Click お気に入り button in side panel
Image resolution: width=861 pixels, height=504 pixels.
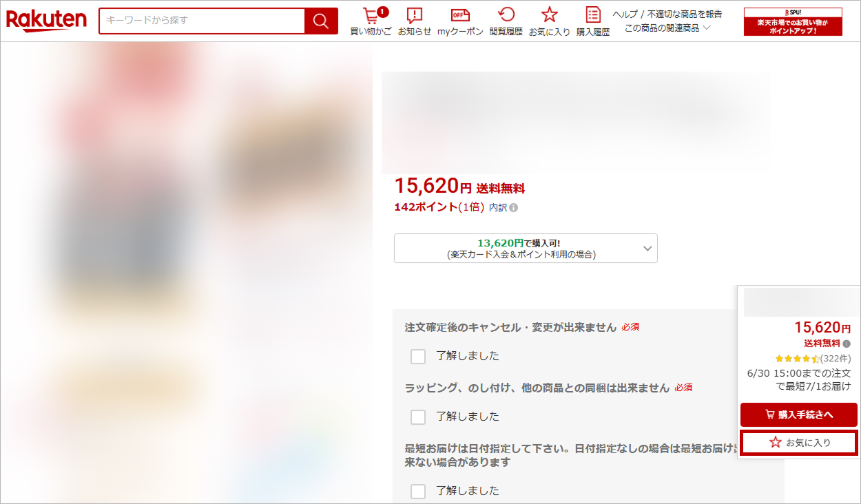(x=799, y=443)
